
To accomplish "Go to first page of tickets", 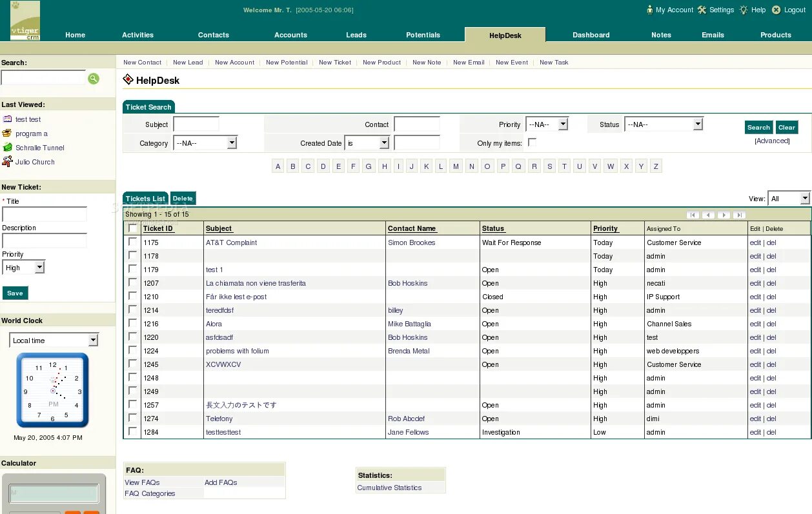I will pyautogui.click(x=693, y=215).
